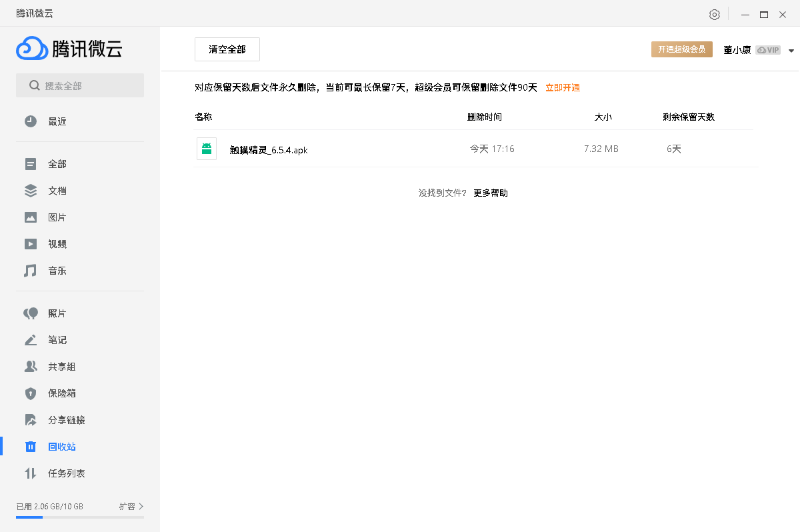The width and height of the screenshot is (800, 532).
Task: Open the 保险箱 vault
Action: coord(57,393)
